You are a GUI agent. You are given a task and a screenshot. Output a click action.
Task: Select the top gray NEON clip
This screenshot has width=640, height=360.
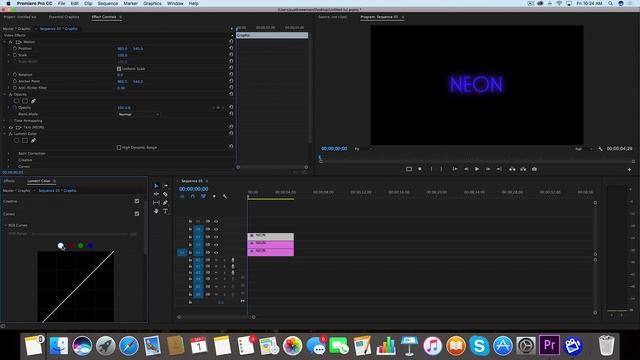click(271, 236)
